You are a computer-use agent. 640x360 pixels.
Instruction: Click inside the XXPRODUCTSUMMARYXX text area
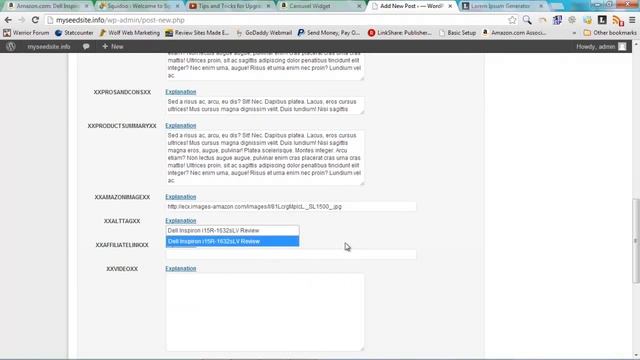point(265,158)
